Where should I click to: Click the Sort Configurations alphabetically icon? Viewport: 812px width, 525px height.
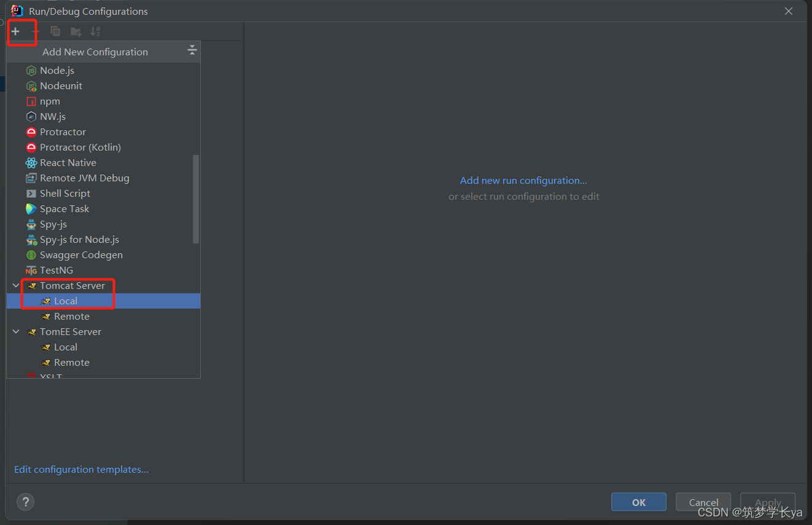pyautogui.click(x=95, y=31)
